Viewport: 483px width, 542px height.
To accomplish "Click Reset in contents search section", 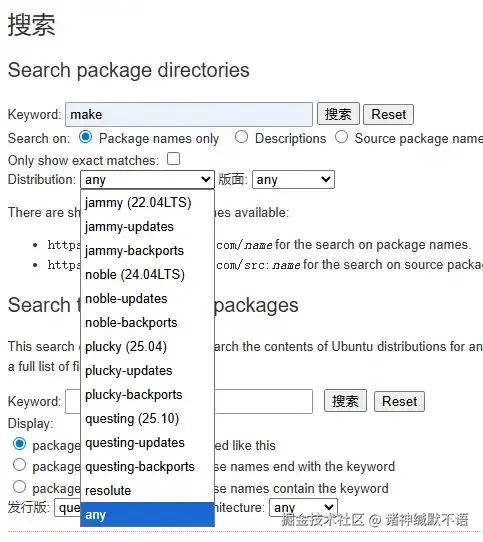I will coord(399,401).
